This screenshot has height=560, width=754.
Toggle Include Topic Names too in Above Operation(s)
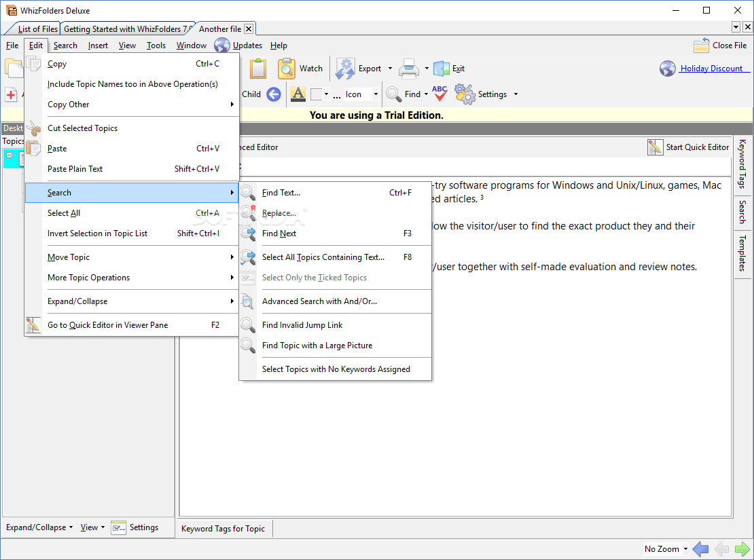tap(132, 84)
